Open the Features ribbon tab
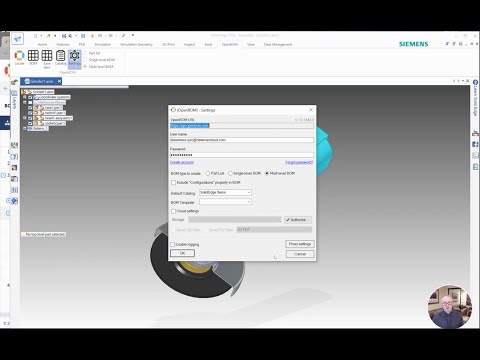 (63, 44)
